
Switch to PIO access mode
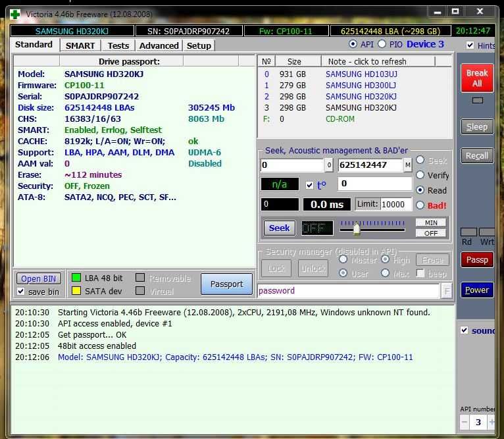point(382,44)
